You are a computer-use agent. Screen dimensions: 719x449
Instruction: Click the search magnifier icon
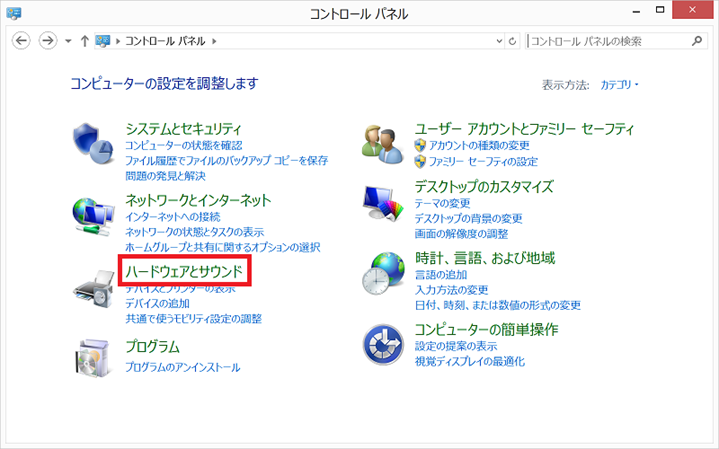pos(697,41)
